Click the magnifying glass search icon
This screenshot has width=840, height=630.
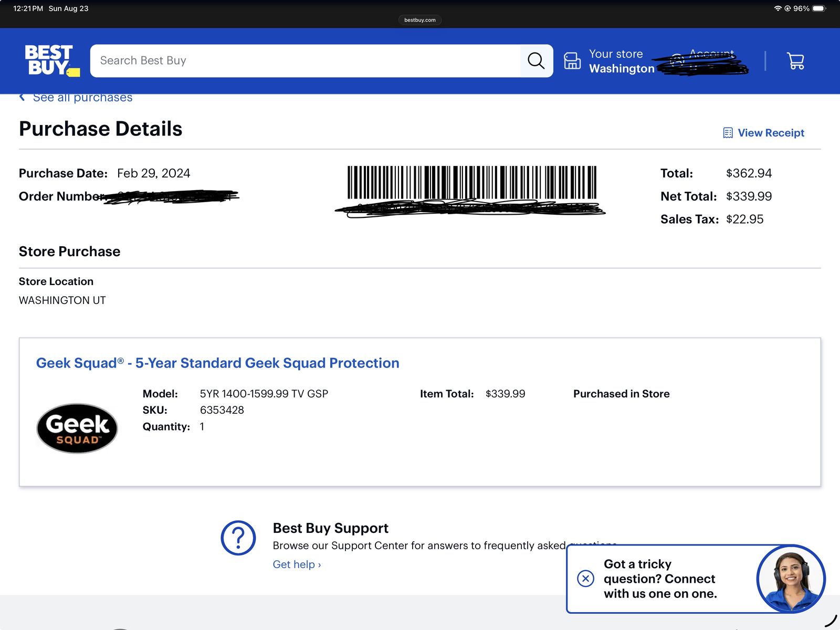pyautogui.click(x=536, y=61)
